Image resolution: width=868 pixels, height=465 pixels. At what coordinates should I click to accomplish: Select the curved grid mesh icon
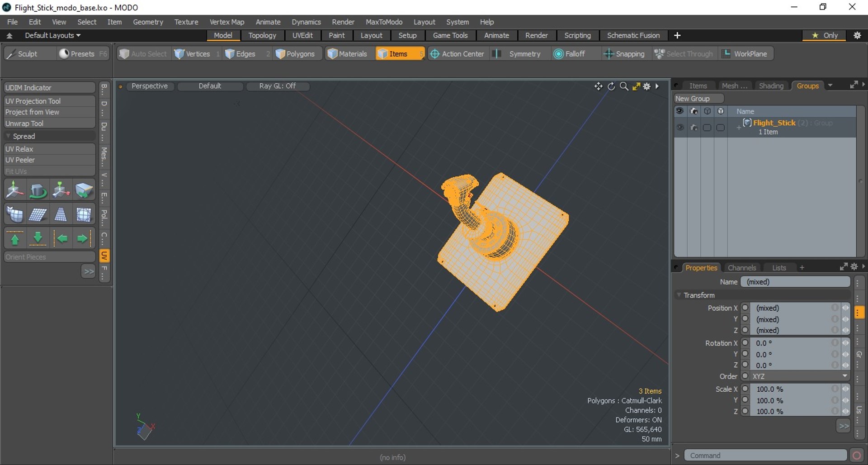coord(15,214)
